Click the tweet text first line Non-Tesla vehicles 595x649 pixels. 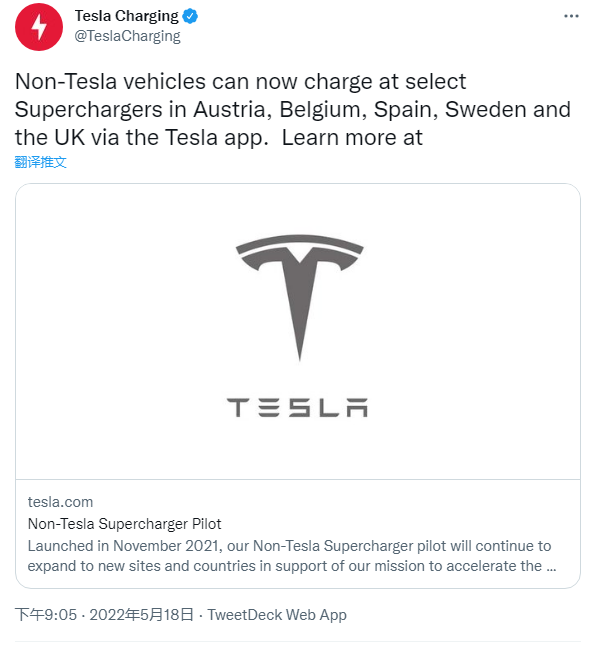(240, 82)
